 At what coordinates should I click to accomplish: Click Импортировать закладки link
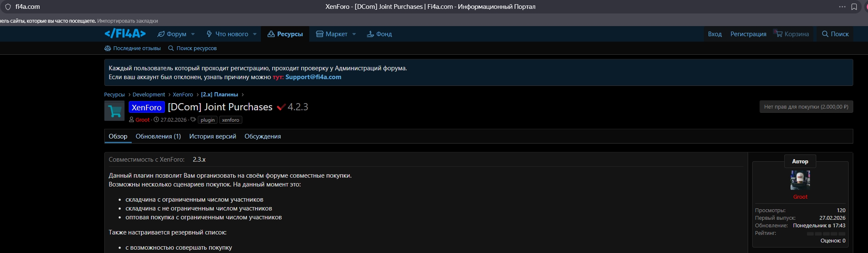pos(127,21)
